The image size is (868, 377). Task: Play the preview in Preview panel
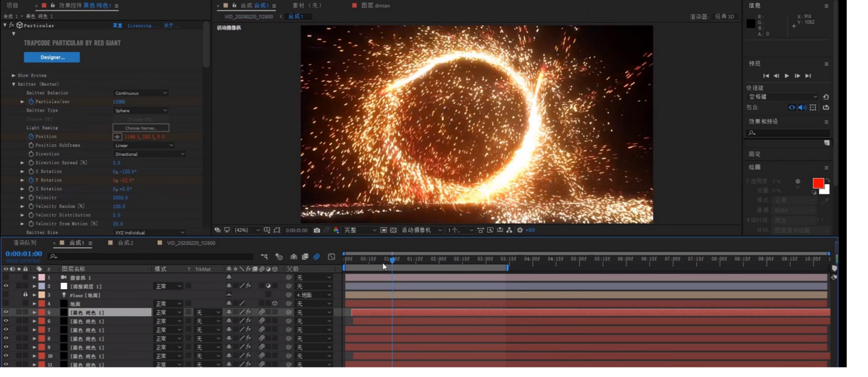pyautogui.click(x=787, y=76)
